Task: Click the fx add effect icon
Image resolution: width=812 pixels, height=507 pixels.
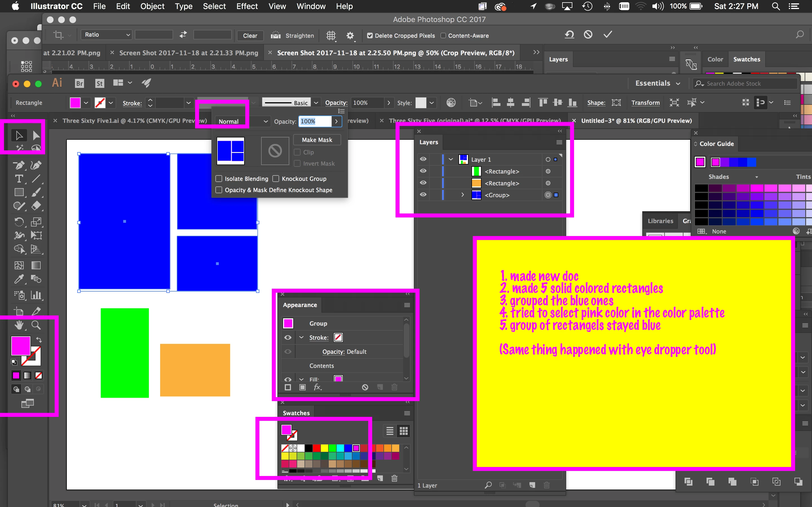Action: tap(317, 387)
